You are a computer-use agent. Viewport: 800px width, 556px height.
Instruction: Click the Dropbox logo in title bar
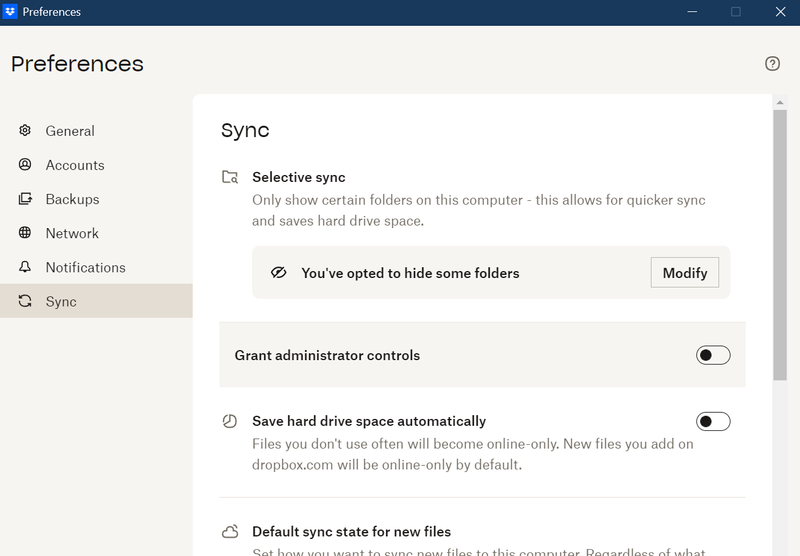point(11,12)
